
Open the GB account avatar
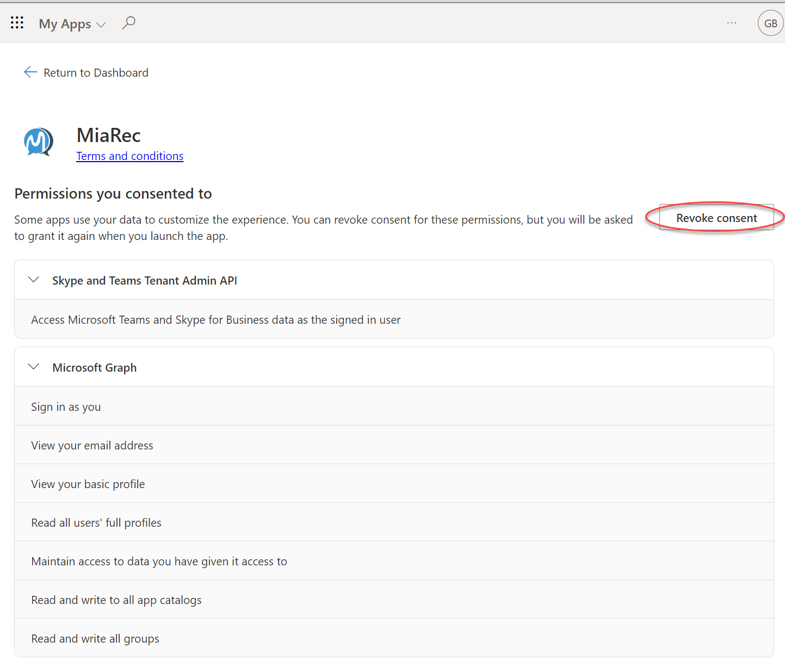point(770,23)
